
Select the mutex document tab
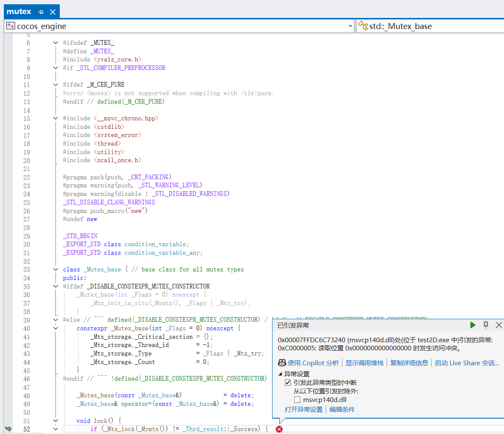[19, 12]
